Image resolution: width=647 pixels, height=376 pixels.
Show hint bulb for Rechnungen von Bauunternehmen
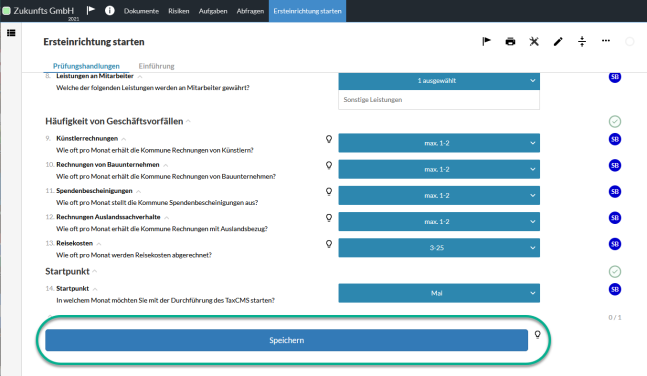329,166
